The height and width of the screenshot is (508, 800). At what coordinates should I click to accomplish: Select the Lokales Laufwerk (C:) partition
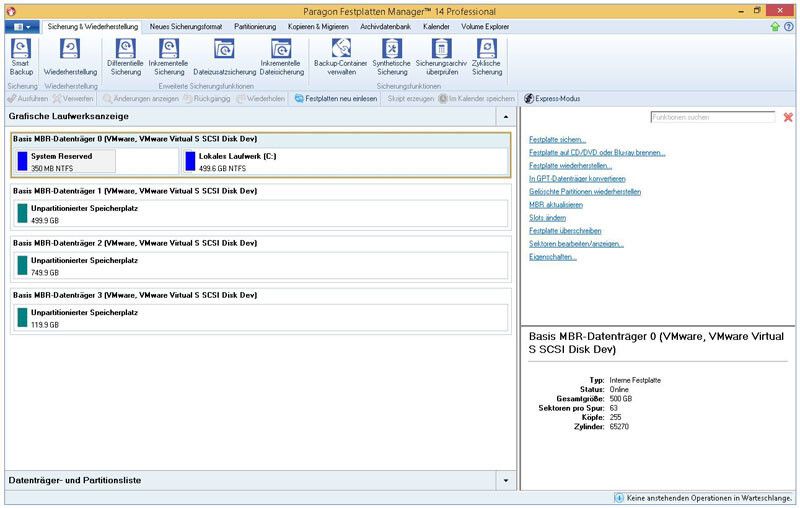point(345,161)
